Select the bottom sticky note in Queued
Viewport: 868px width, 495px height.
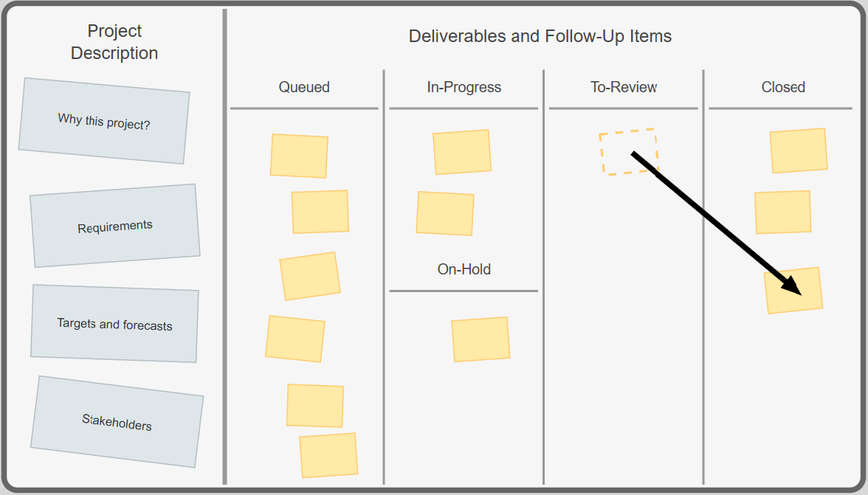329,455
